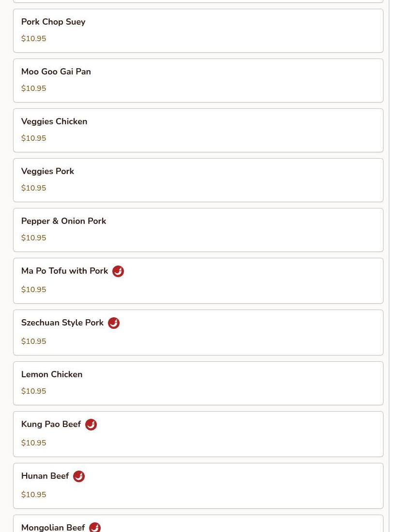This screenshot has height=532, width=399.
Task: Open the Mongolian Beef item name
Action: pos(53,528)
